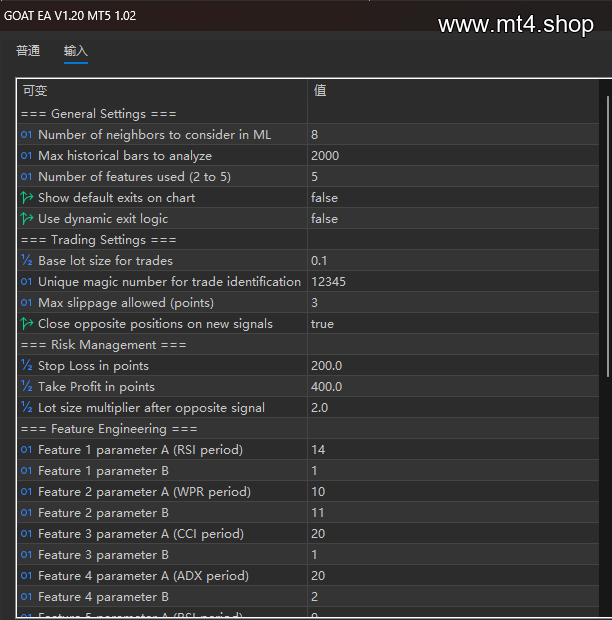612x620 pixels.
Task: Select the Feature Engineering header row
Action: [308, 429]
